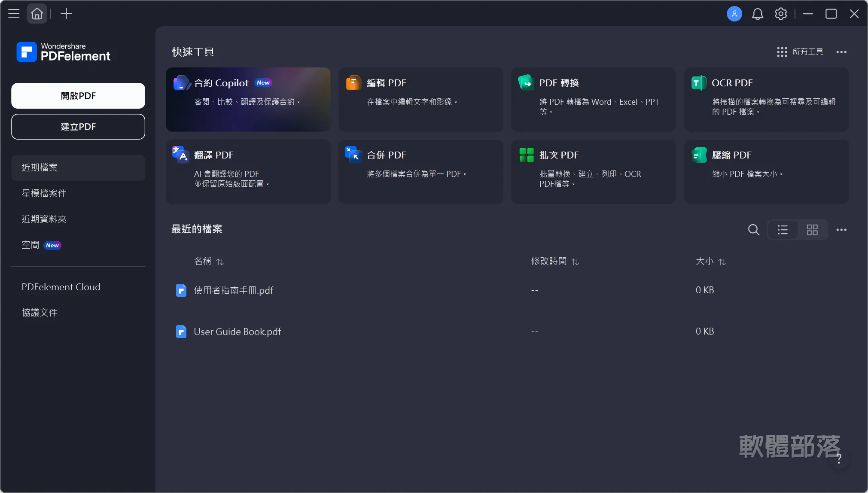Viewport: 868px width, 493px height.
Task: Open the settings gear icon
Action: [780, 14]
